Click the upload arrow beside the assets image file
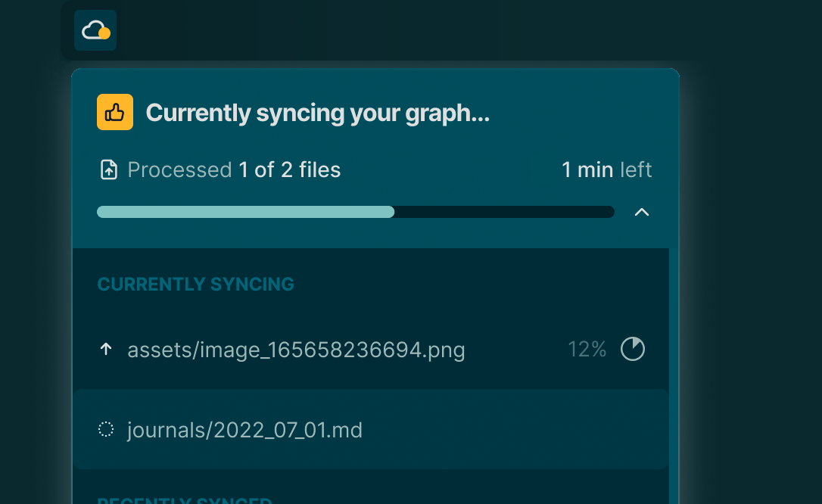The image size is (822, 504). point(106,349)
